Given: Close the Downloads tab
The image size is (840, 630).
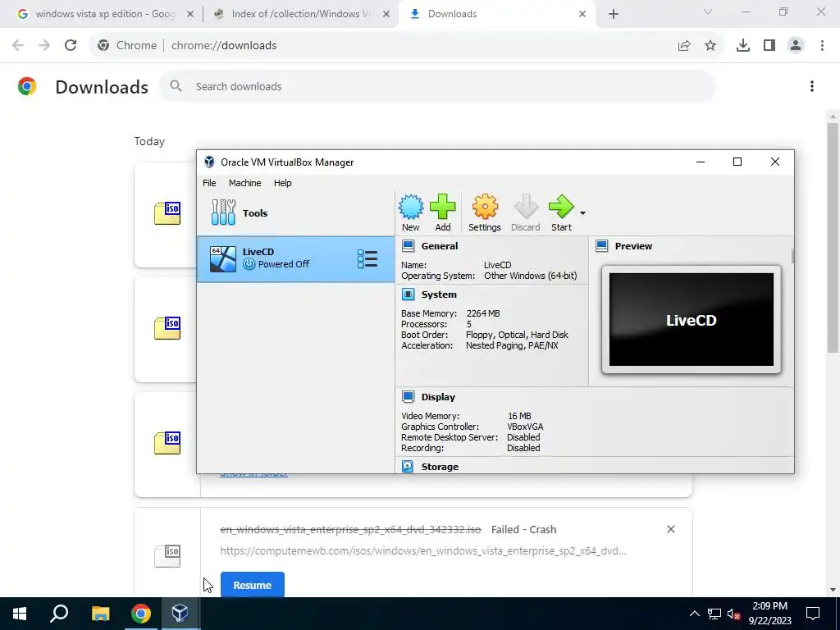Looking at the screenshot, I should click(x=582, y=14).
